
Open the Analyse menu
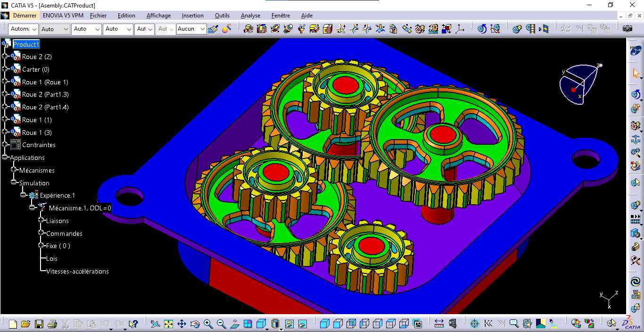click(x=250, y=16)
